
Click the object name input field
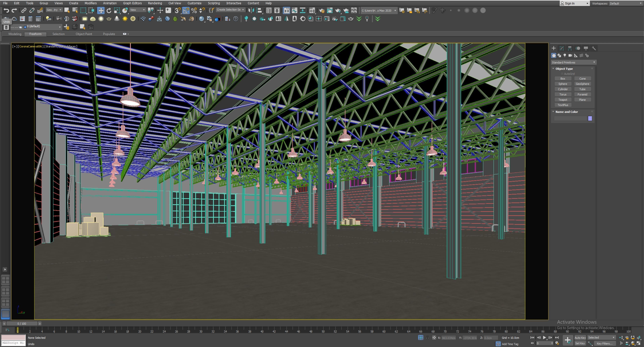(x=570, y=119)
